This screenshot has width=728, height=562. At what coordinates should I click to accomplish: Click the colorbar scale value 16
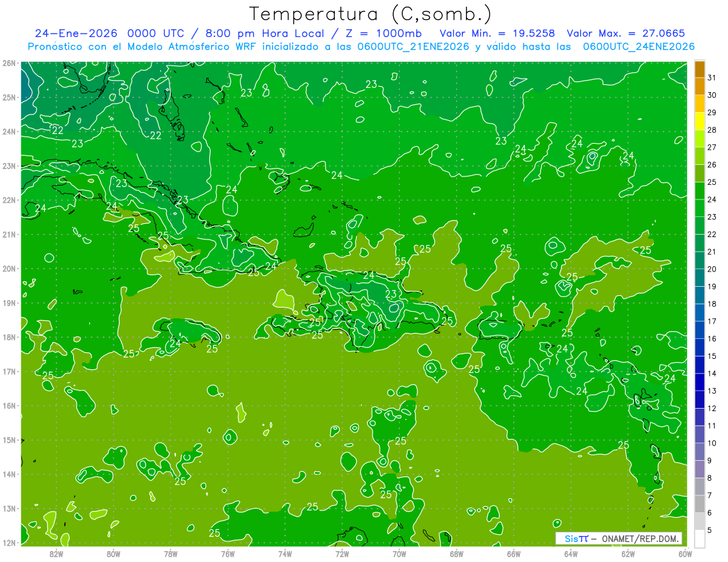712,339
